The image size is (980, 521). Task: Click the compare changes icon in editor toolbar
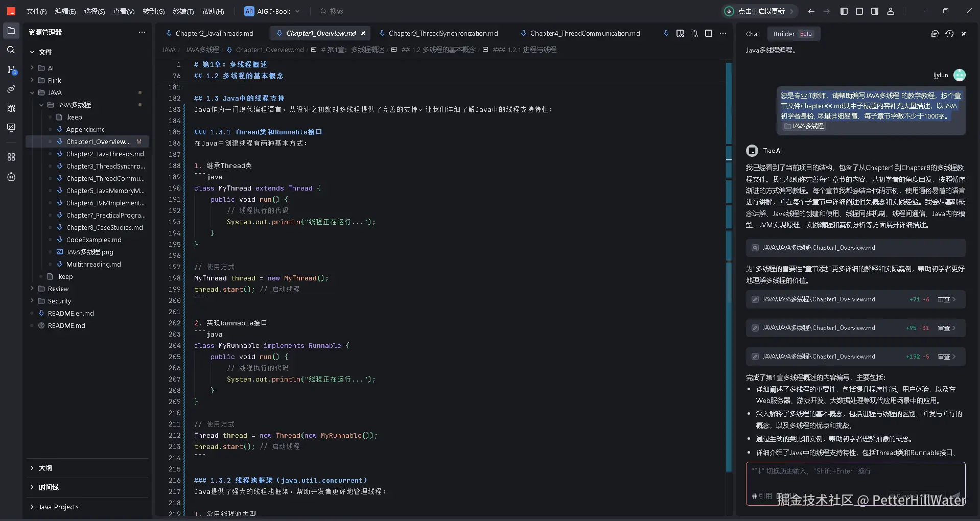pos(694,33)
